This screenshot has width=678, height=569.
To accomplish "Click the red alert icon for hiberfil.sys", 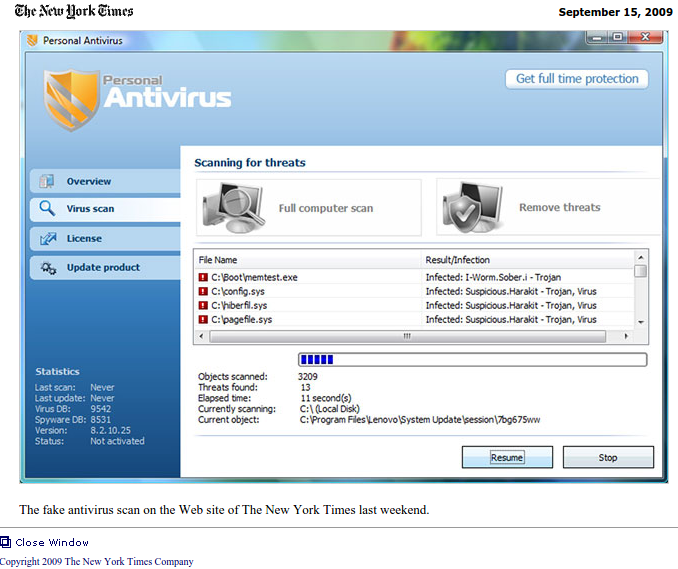I will pyautogui.click(x=203, y=305).
